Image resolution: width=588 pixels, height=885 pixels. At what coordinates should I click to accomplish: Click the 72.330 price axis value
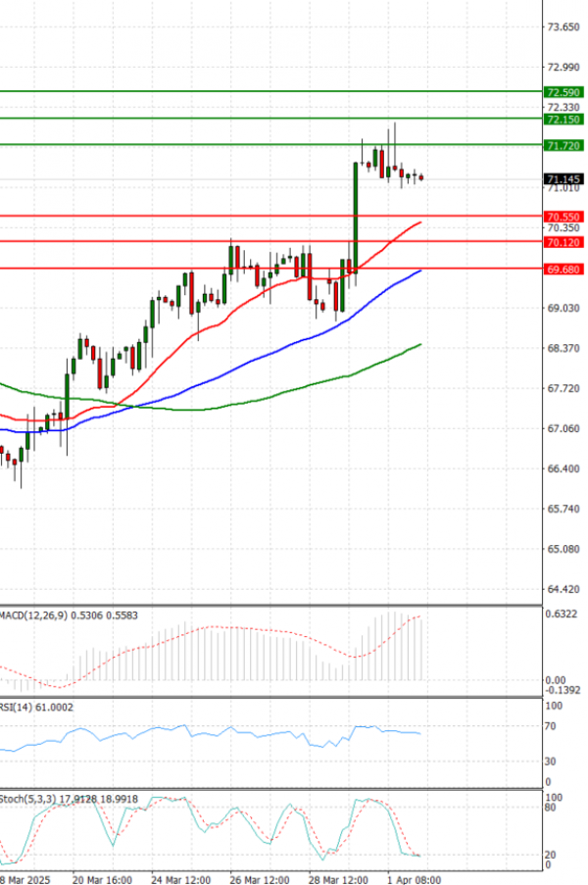pos(563,107)
